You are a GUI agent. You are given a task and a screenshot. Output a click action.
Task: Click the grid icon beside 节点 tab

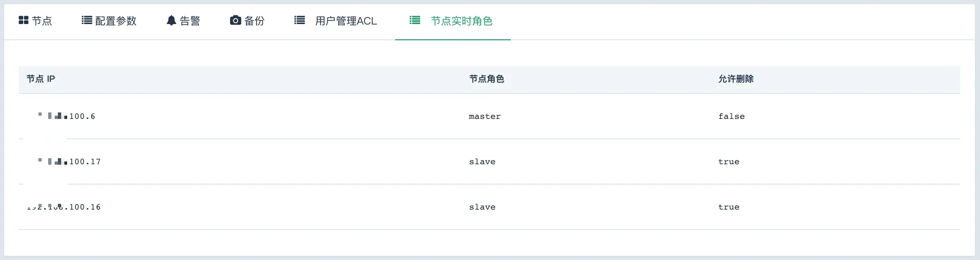[x=23, y=20]
